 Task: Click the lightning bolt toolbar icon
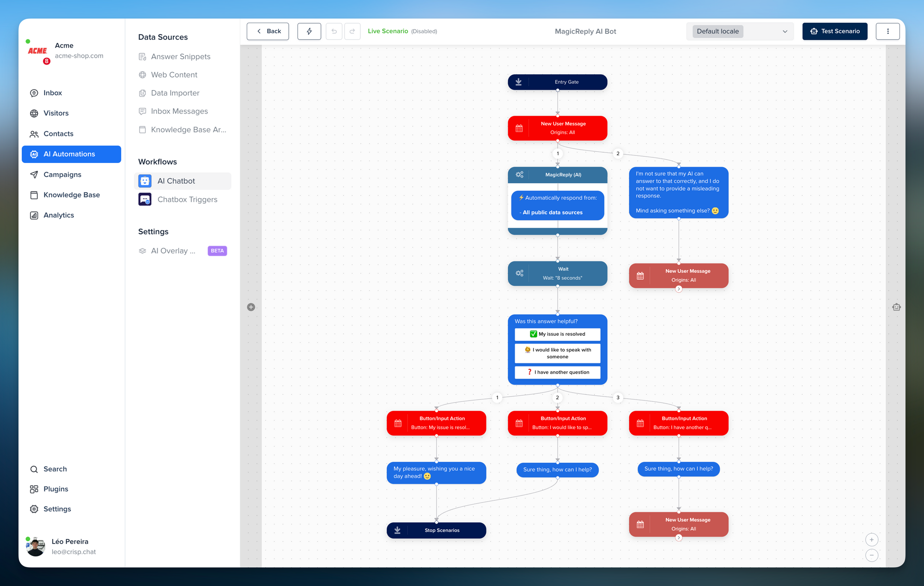309,31
